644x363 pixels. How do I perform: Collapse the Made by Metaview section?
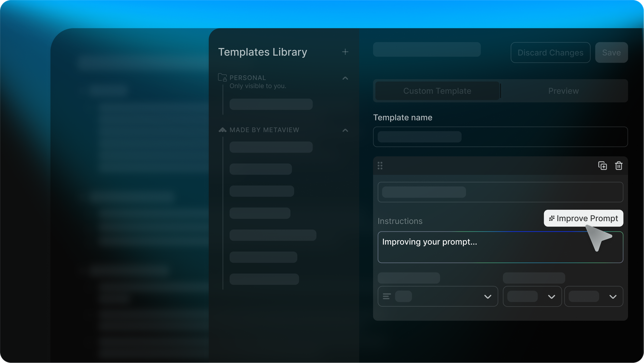click(x=345, y=130)
